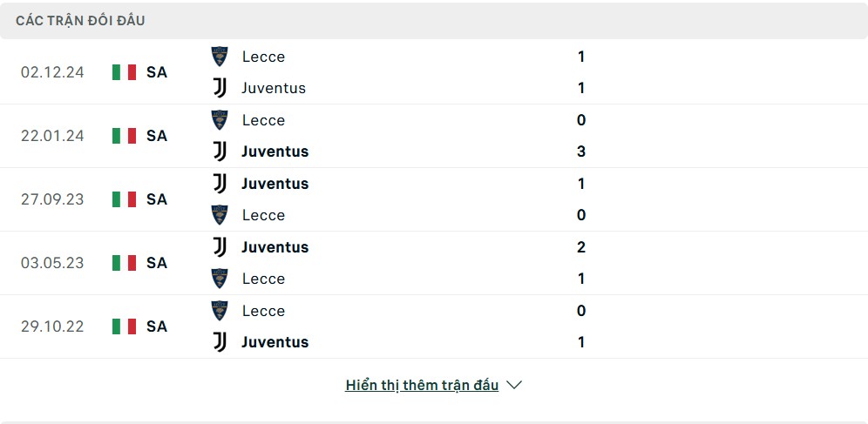Click Italy flag in 22.01.24 row
The height and width of the screenshot is (424, 868).
point(124,136)
